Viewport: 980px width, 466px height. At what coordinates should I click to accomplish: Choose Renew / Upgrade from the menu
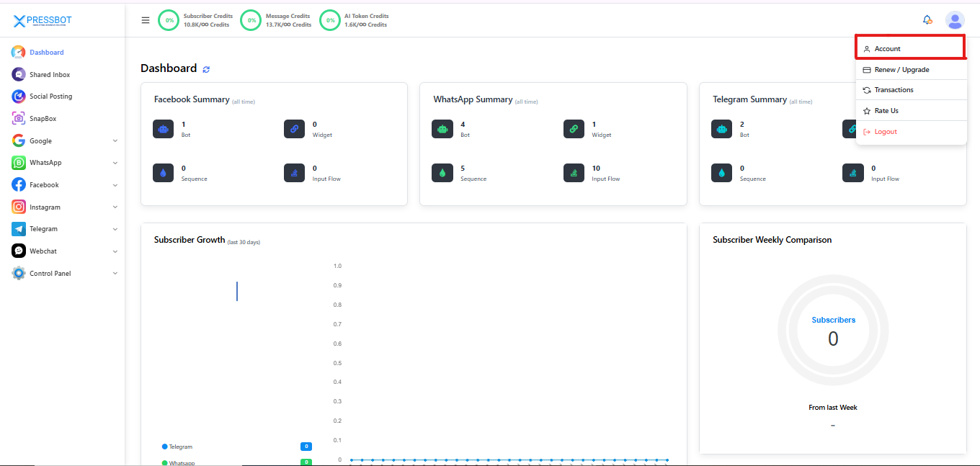(x=901, y=70)
